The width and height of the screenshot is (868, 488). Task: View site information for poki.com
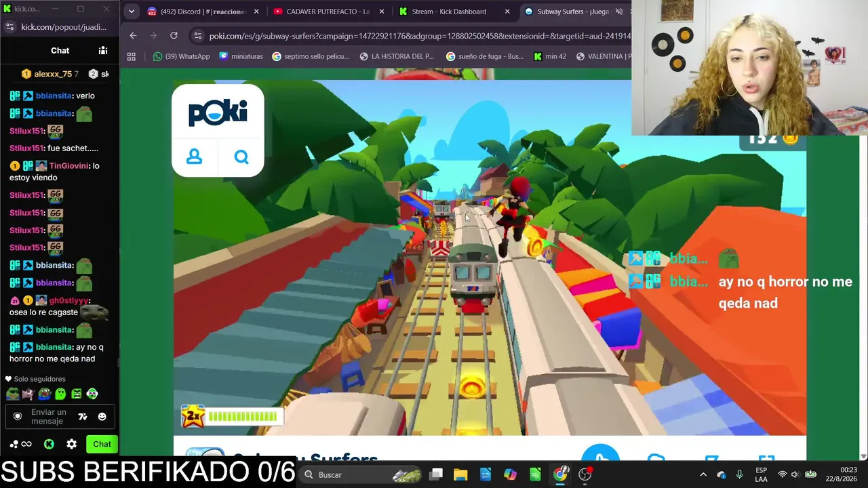pos(197,36)
